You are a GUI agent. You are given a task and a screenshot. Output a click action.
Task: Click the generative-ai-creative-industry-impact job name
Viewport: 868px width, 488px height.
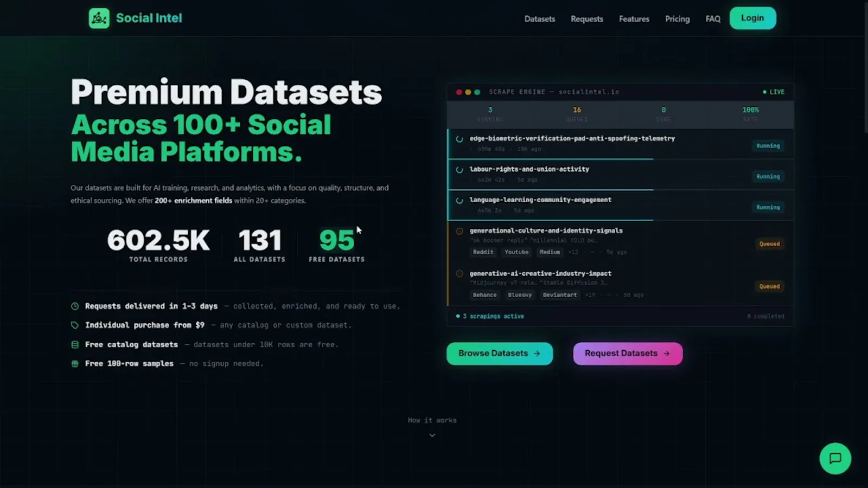pos(540,274)
